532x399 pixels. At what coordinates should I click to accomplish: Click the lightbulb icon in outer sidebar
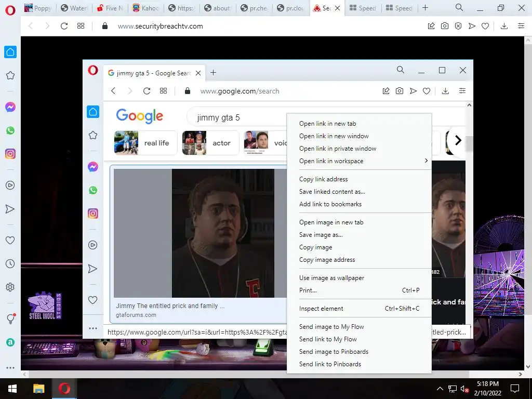pyautogui.click(x=10, y=318)
